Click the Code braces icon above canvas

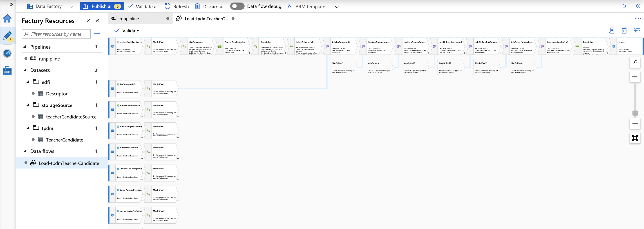pyautogui.click(x=624, y=31)
